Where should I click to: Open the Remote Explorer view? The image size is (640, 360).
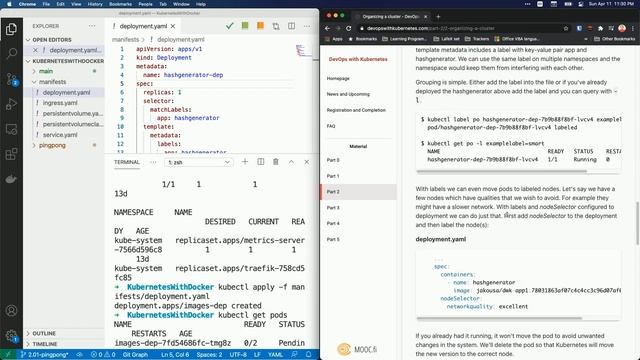click(11, 129)
